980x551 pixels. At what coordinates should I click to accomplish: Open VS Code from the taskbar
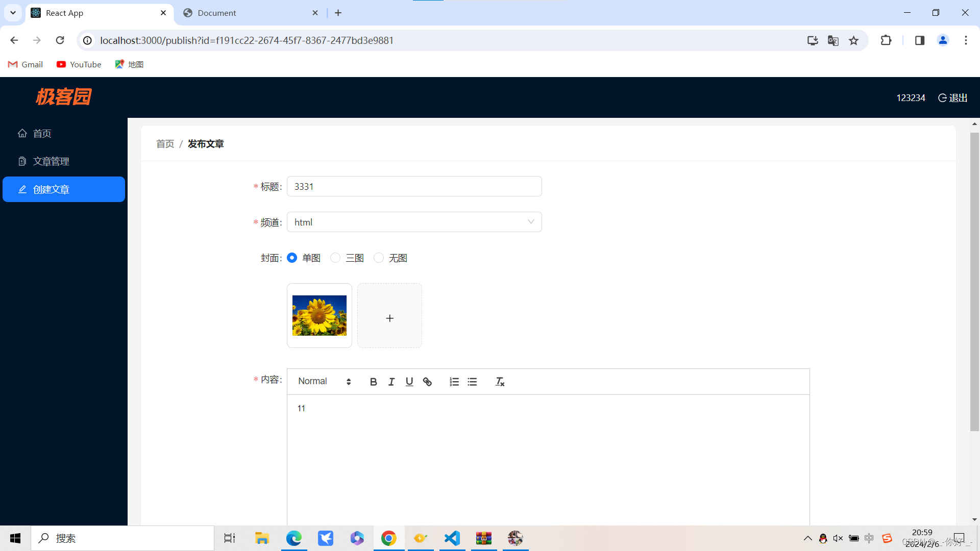pos(452,538)
